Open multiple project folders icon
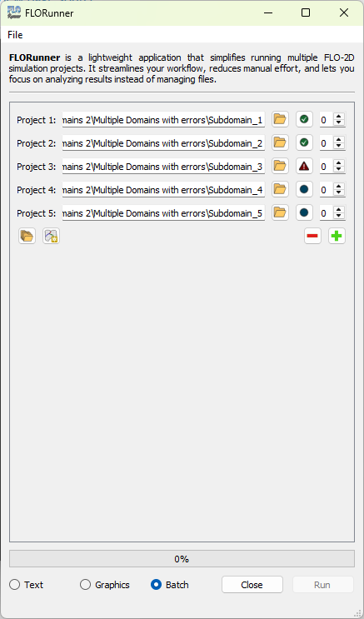 coord(27,236)
